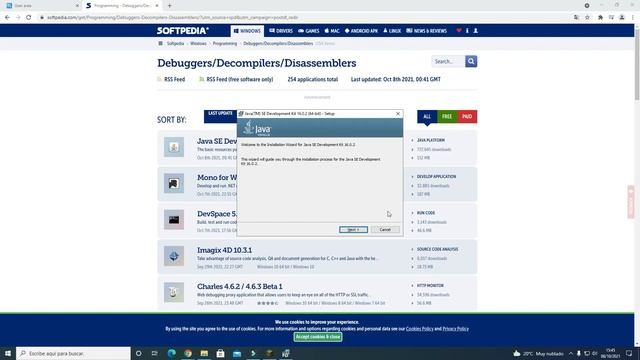The image size is (640, 360).
Task: Click Next in Java setup wizard
Action: tap(353, 230)
